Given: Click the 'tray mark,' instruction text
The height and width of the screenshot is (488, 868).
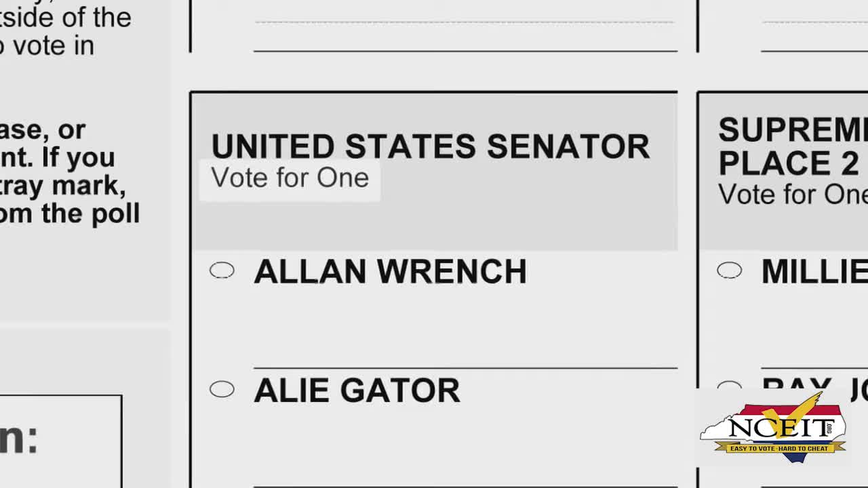Looking at the screenshot, I should [62, 184].
